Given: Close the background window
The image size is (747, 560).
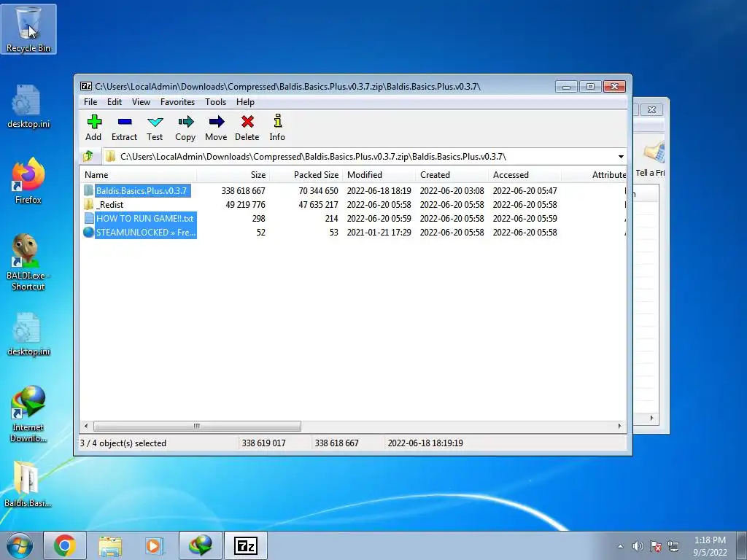Looking at the screenshot, I should pyautogui.click(x=651, y=110).
